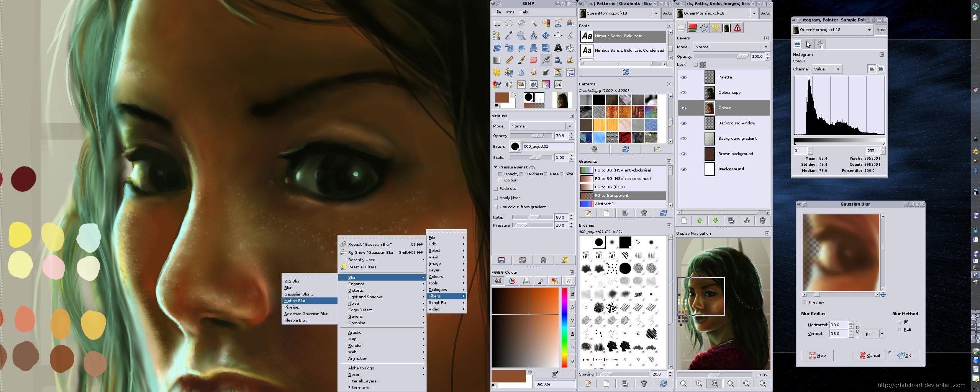The width and height of the screenshot is (980, 392).
Task: Activate the Fuzzy Select magic wand tool
Action: tap(534, 23)
